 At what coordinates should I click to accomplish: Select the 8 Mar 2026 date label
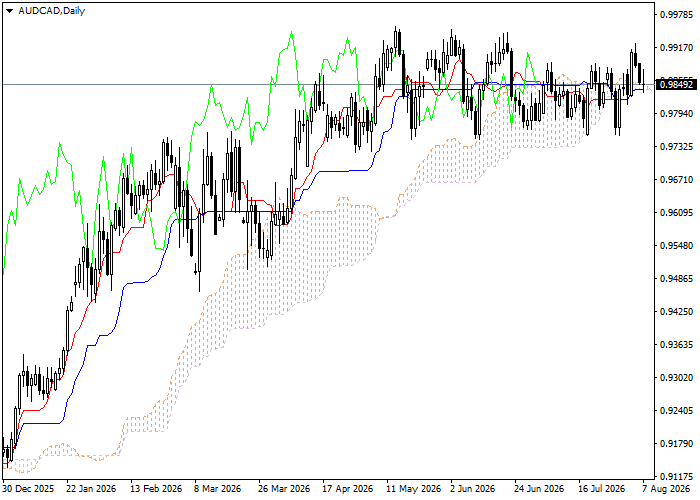217,489
